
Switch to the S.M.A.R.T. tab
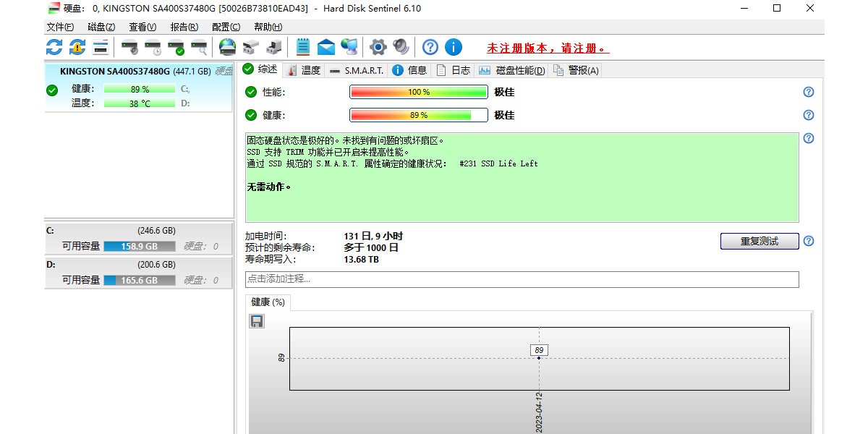pos(356,70)
